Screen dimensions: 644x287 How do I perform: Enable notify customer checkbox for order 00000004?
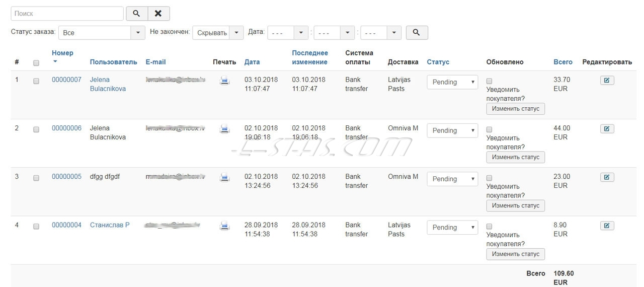point(490,226)
